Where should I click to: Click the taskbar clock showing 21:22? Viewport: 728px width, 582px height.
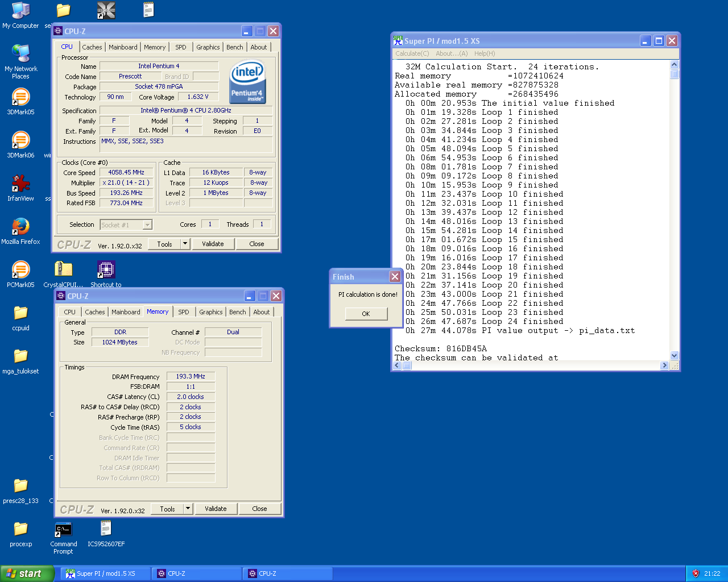point(712,573)
